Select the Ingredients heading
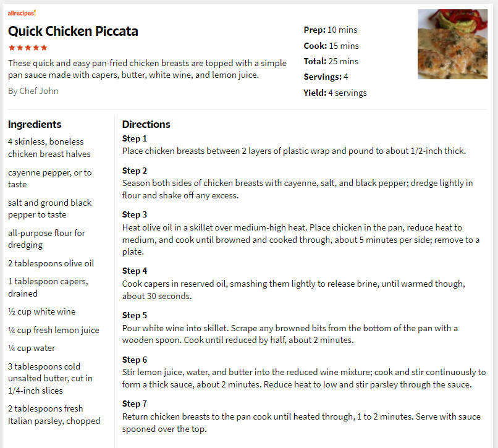 coord(35,124)
